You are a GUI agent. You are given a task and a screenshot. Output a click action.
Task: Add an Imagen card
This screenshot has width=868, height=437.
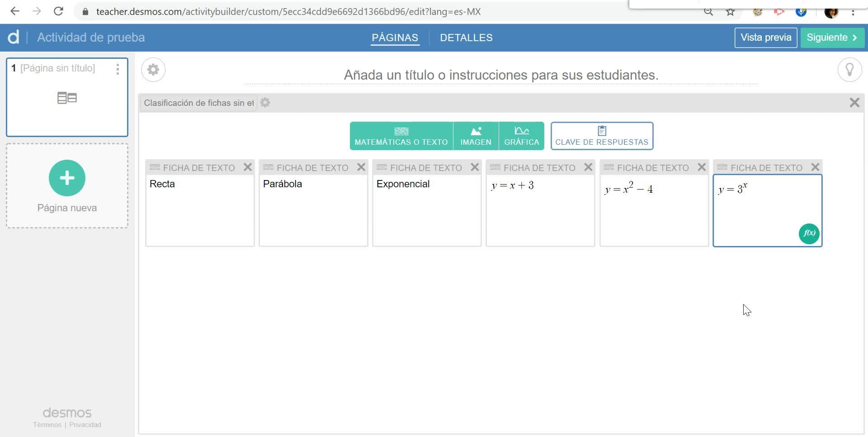click(476, 136)
